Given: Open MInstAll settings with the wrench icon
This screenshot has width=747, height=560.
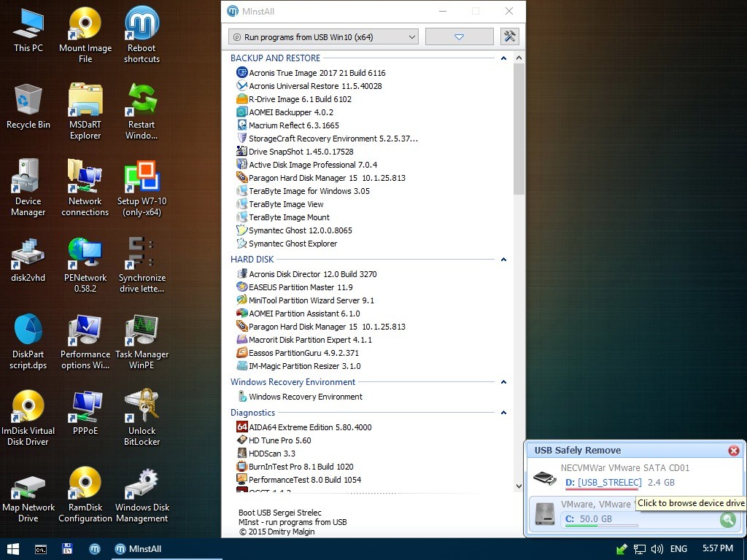Looking at the screenshot, I should [x=508, y=36].
